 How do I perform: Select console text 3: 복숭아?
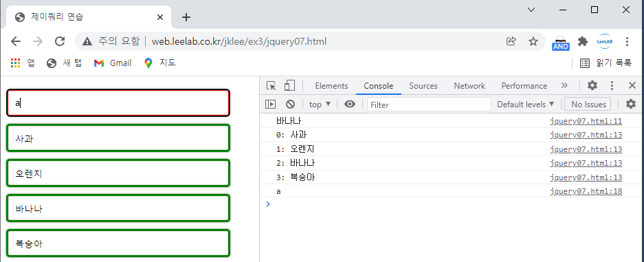click(296, 177)
